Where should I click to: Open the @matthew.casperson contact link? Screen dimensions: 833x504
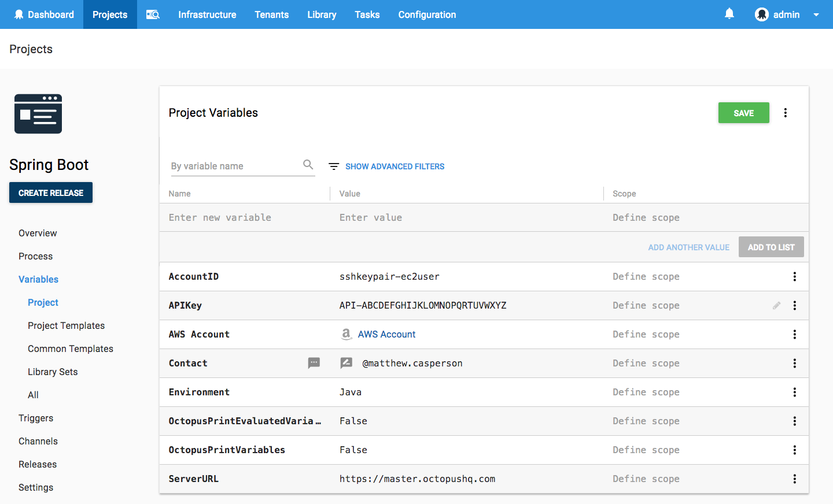pyautogui.click(x=412, y=363)
